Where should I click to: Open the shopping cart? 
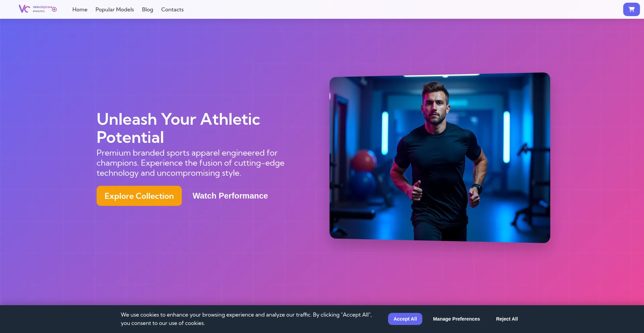[x=631, y=9]
